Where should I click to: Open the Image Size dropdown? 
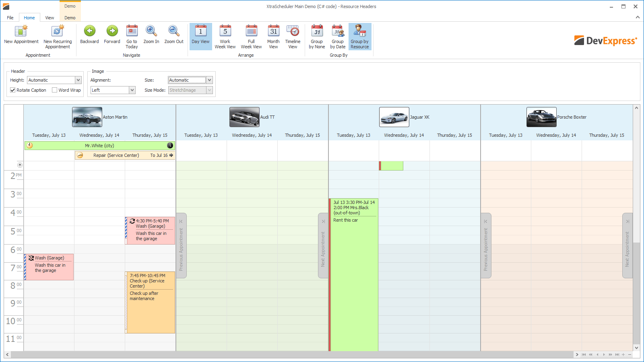(x=209, y=80)
